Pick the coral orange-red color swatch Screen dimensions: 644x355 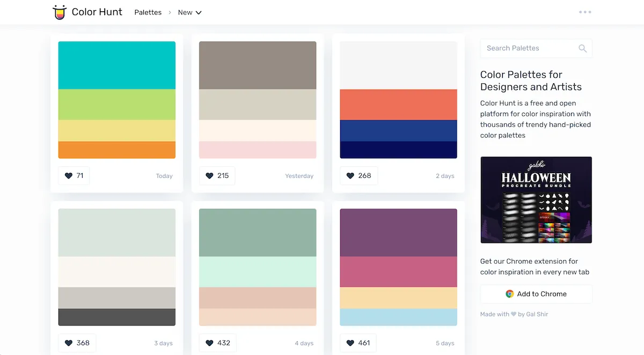point(398,105)
